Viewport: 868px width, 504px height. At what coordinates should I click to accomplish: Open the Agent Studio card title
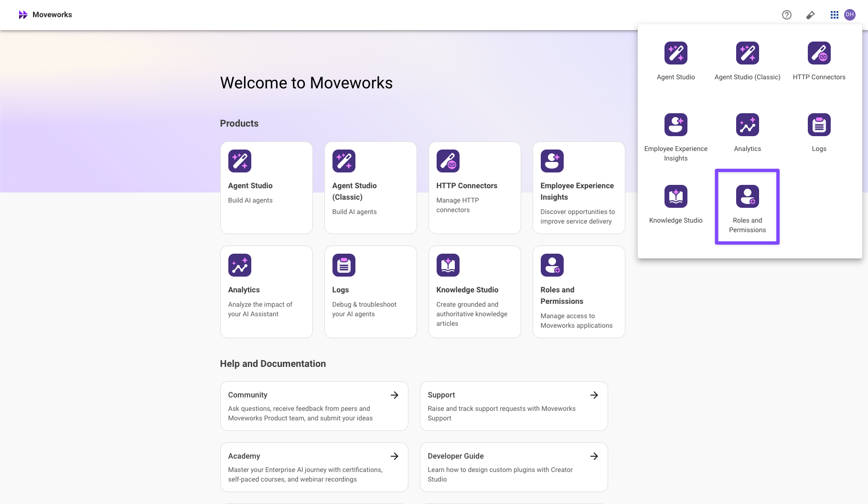click(250, 186)
